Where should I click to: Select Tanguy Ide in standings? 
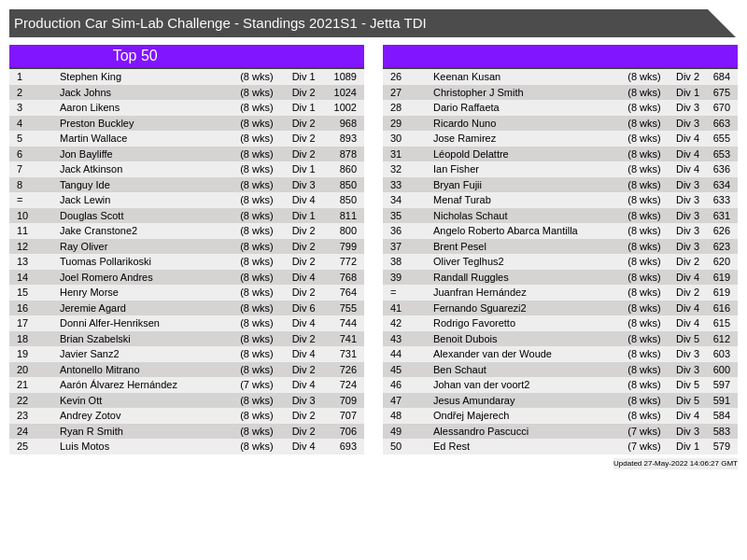[x=85, y=185]
